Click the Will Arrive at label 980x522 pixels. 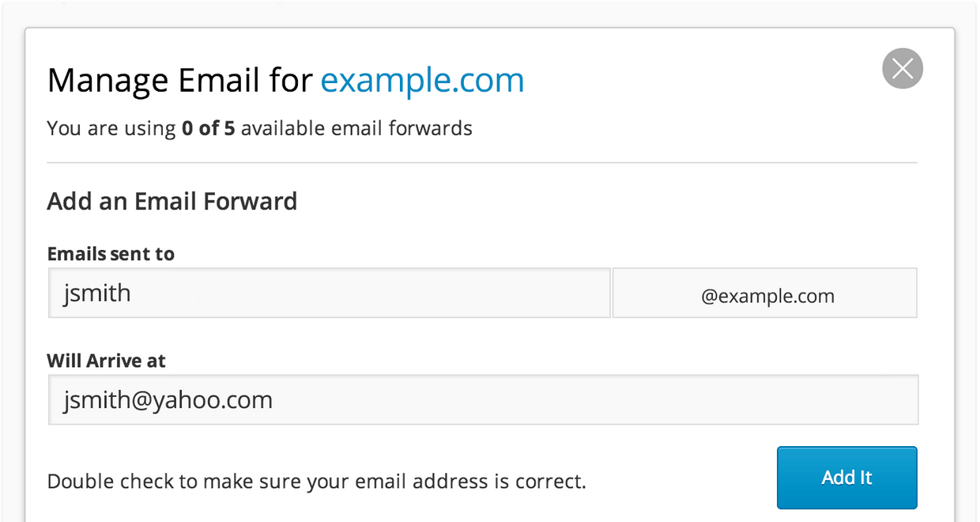(x=107, y=361)
